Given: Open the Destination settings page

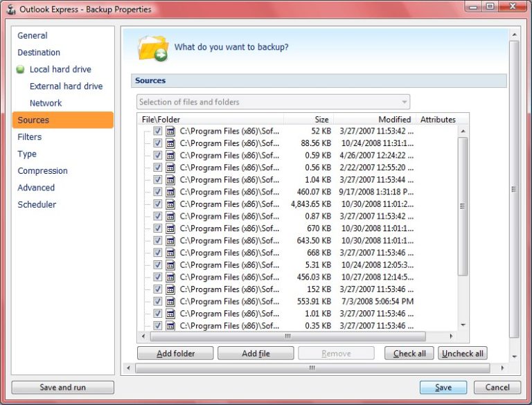Looking at the screenshot, I should click(x=39, y=53).
